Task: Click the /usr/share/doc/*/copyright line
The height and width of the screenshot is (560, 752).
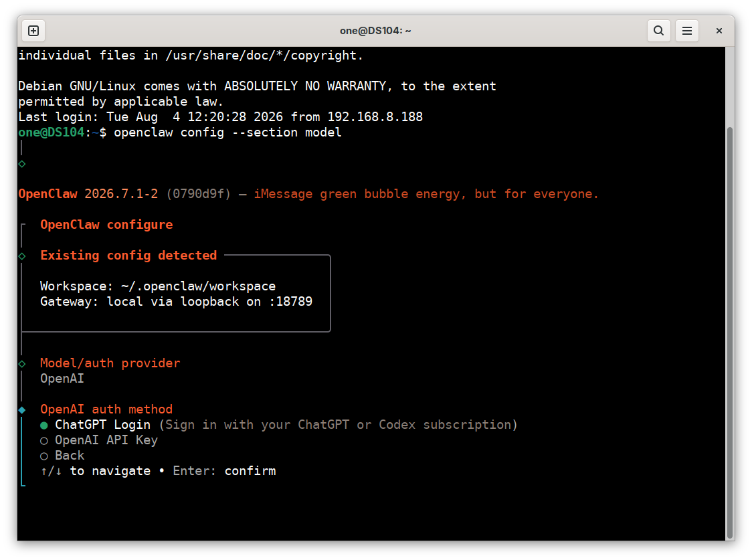Action: click(191, 56)
